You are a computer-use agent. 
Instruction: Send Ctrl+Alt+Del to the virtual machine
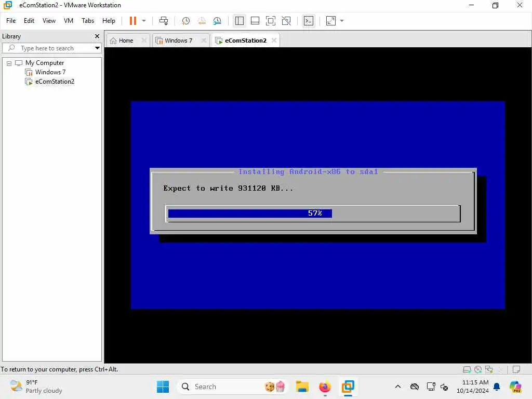tap(164, 21)
